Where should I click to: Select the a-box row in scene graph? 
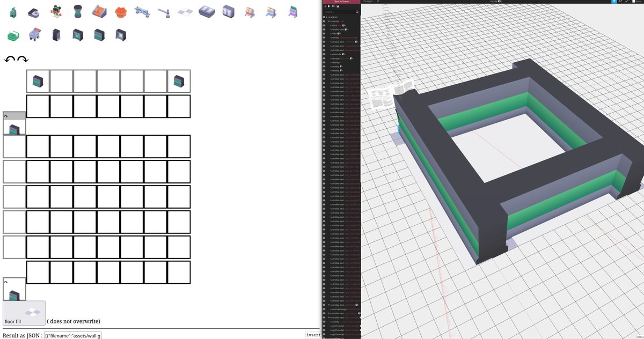click(342, 25)
